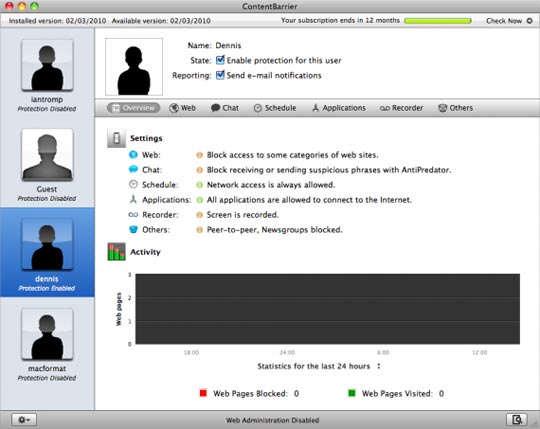Open the Others tab
The width and height of the screenshot is (540, 429).
tap(455, 108)
